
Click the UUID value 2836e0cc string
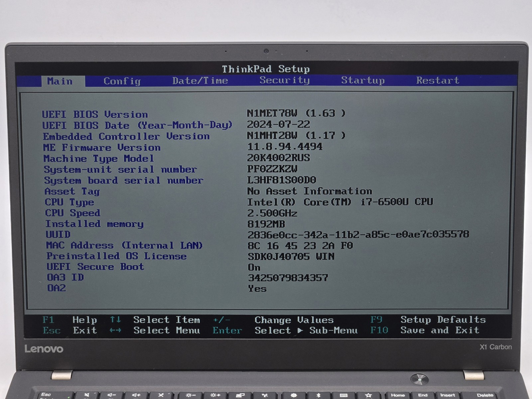coord(358,234)
